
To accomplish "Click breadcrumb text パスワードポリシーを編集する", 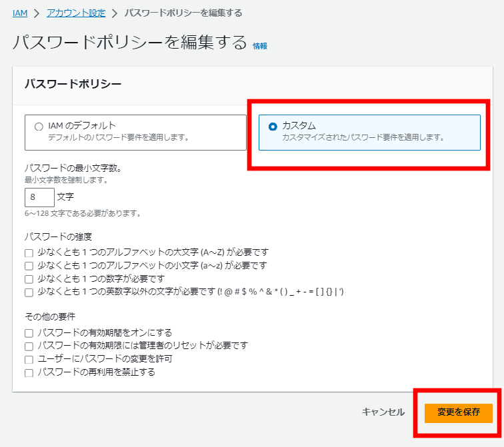I will (183, 13).
